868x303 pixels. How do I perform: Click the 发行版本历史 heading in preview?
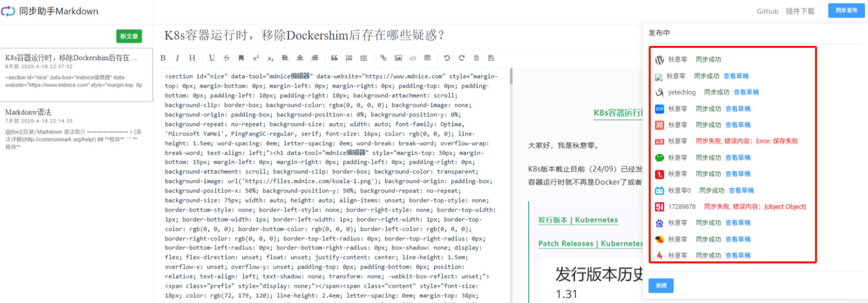coord(599,274)
